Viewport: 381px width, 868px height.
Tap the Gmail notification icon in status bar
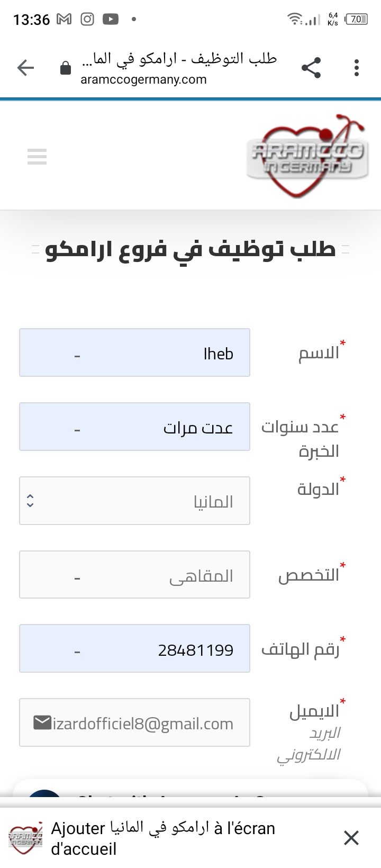point(64,20)
